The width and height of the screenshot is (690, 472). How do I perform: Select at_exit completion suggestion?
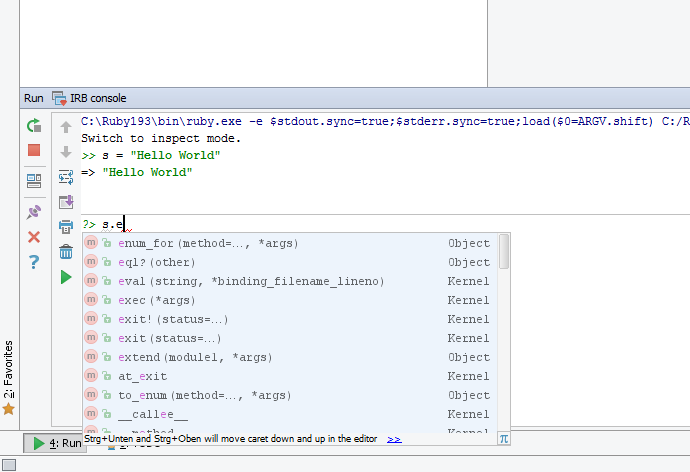point(290,376)
